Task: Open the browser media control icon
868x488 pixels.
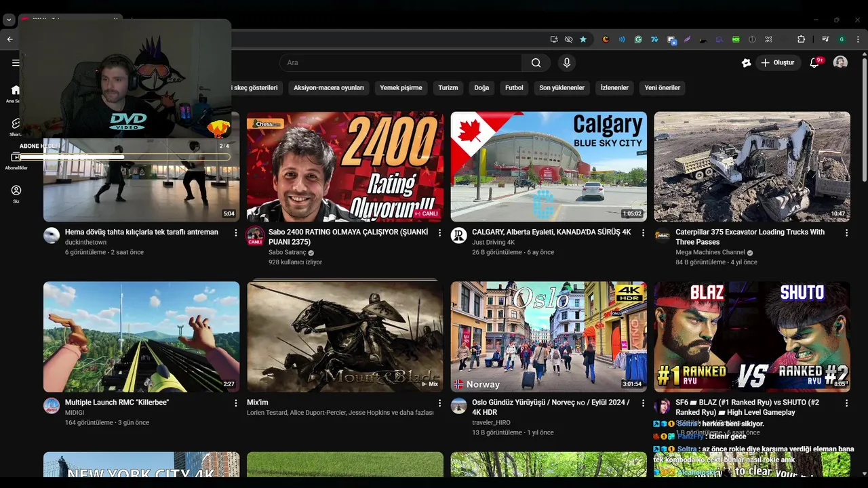Action: (x=825, y=39)
